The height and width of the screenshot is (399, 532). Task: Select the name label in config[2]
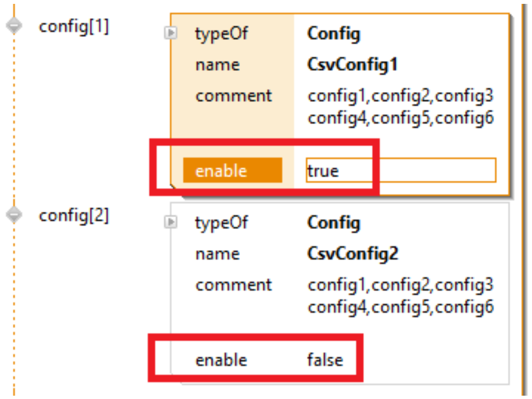[217, 254]
